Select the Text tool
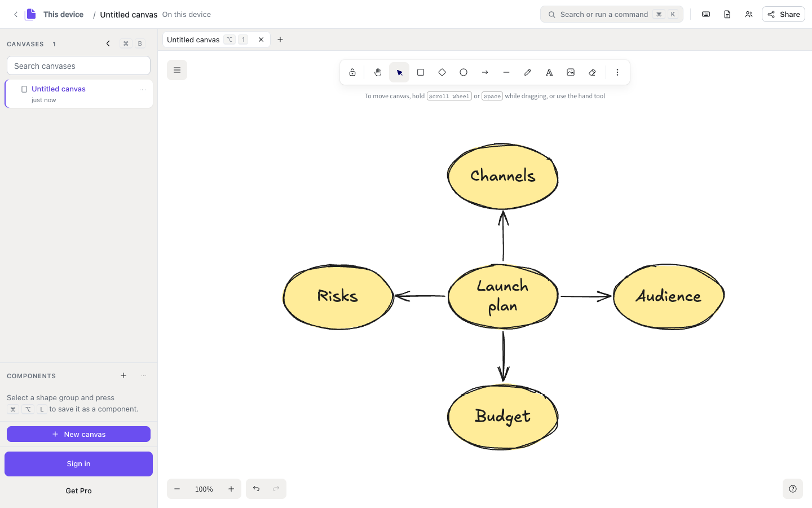 pos(549,72)
